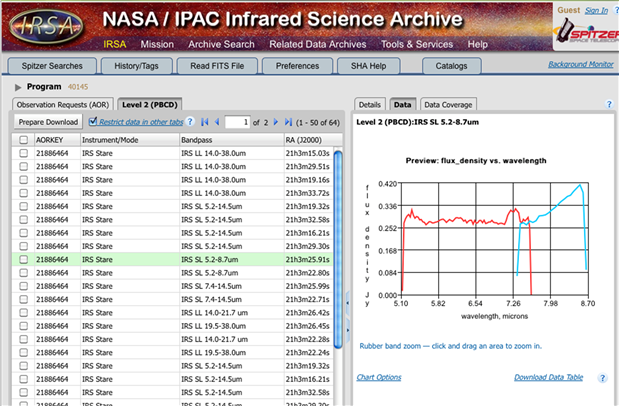619x406 pixels.
Task: Open the Data Coverage tab
Action: coord(448,105)
